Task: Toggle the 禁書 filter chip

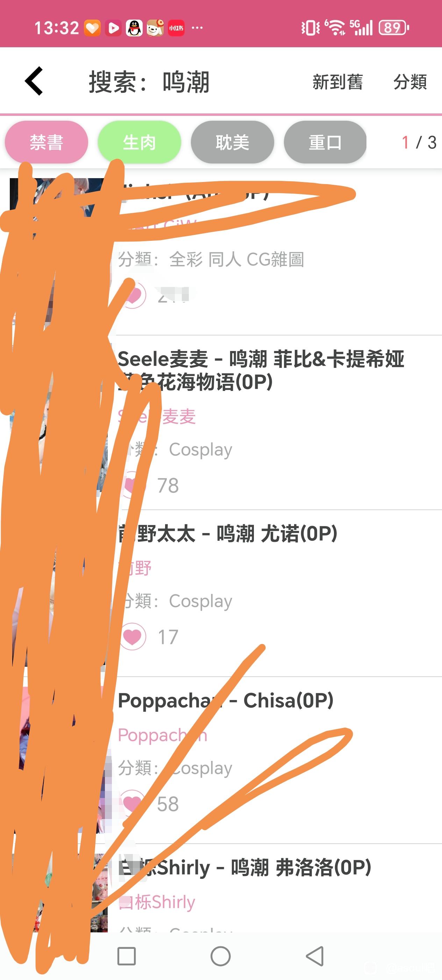Action: [47, 142]
